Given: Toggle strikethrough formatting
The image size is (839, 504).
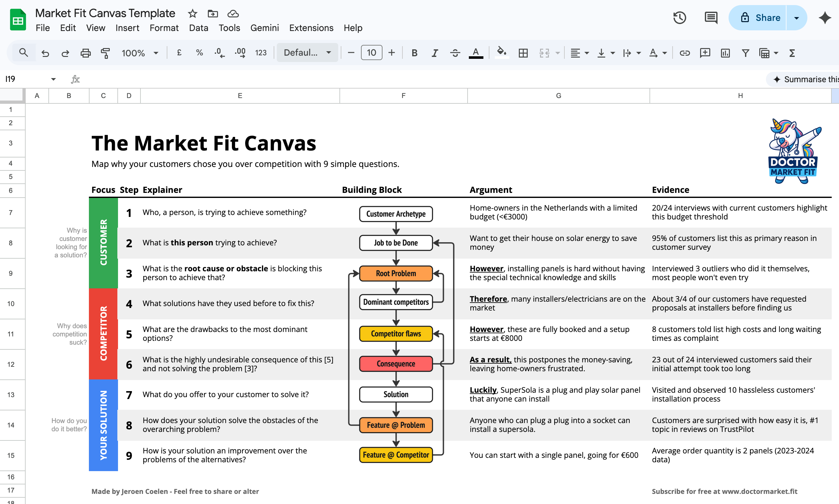Looking at the screenshot, I should pos(455,53).
